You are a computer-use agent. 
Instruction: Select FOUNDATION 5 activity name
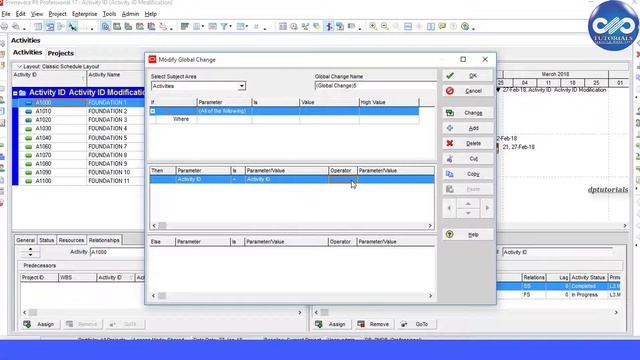107,138
